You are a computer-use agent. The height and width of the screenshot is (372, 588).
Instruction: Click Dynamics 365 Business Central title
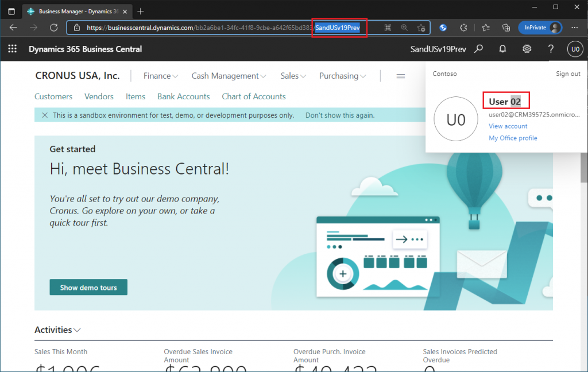[85, 49]
